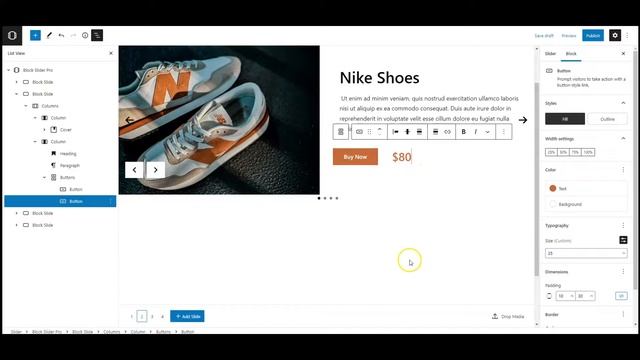Screen dimensions: 640x360
Task: Collapse the Styles panel
Action: pyautogui.click(x=623, y=103)
